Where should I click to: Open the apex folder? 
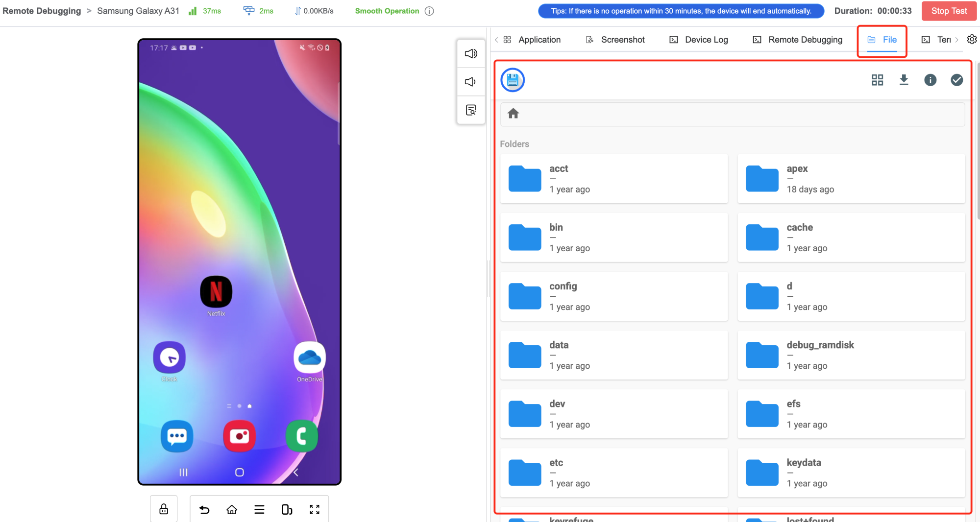851,179
